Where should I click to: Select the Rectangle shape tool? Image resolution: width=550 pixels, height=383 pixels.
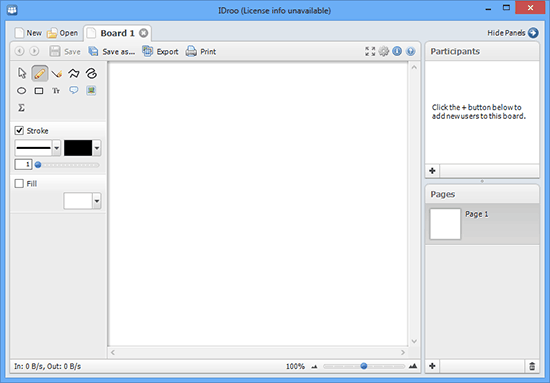39,91
